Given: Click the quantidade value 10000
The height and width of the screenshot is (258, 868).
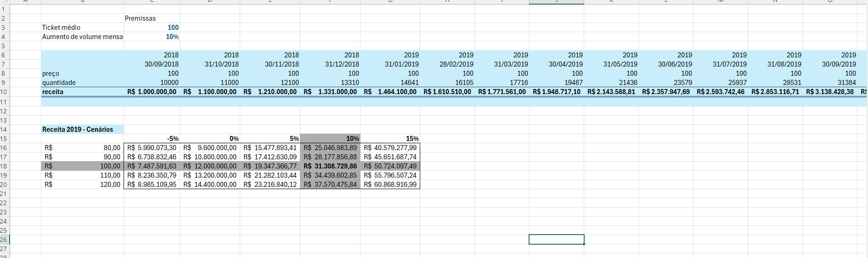Looking at the screenshot, I should (152, 83).
